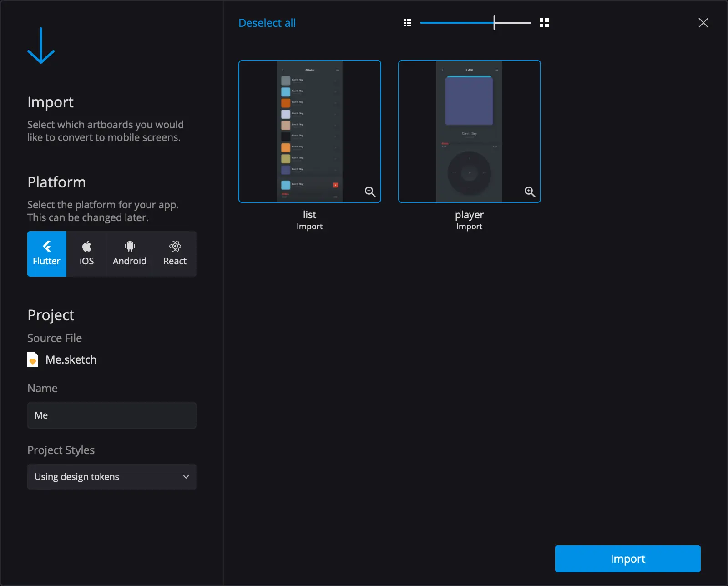Toggle selection of the player artboard

pyautogui.click(x=470, y=131)
